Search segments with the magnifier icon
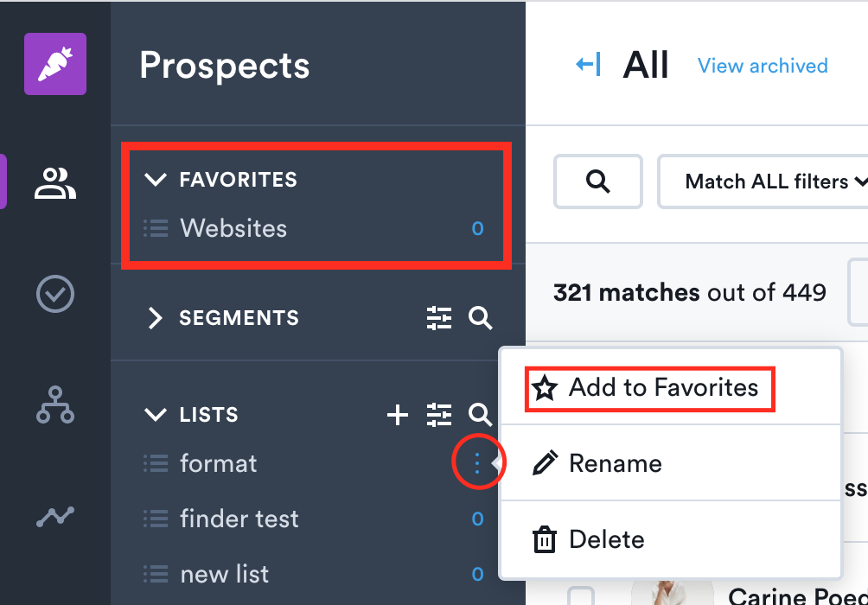The height and width of the screenshot is (605, 868). (480, 318)
